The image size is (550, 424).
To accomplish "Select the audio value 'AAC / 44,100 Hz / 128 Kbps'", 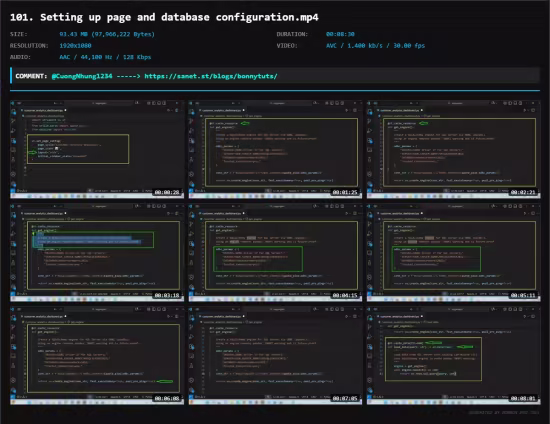I will 105,57.
